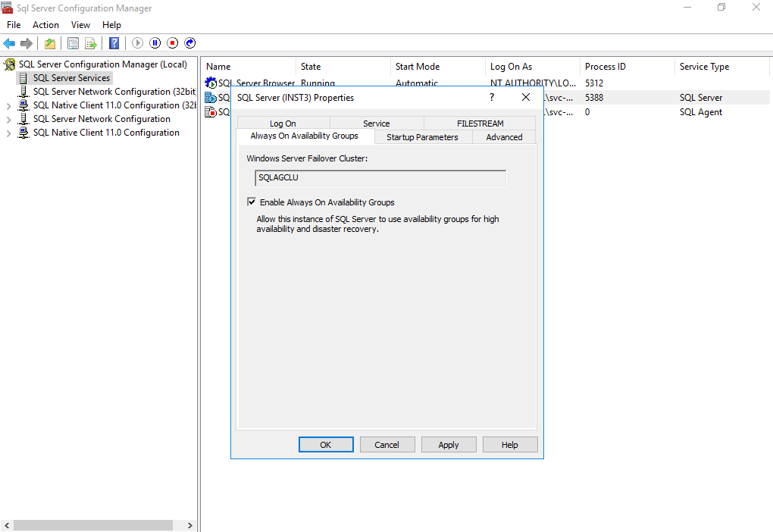Click the OK button in Properties dialog
This screenshot has height=532, width=773.
(x=326, y=445)
